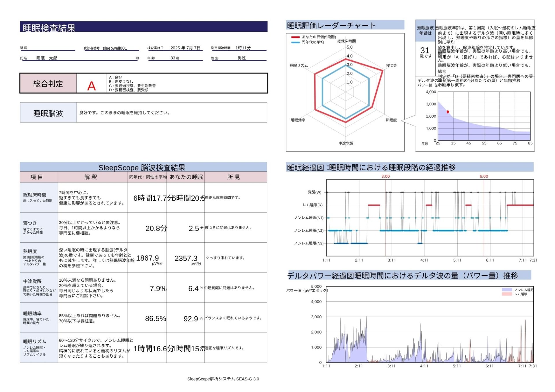Screen dimensions: 555x392
Task: Click the radar axis label 総就床時間
Action: point(347,41)
